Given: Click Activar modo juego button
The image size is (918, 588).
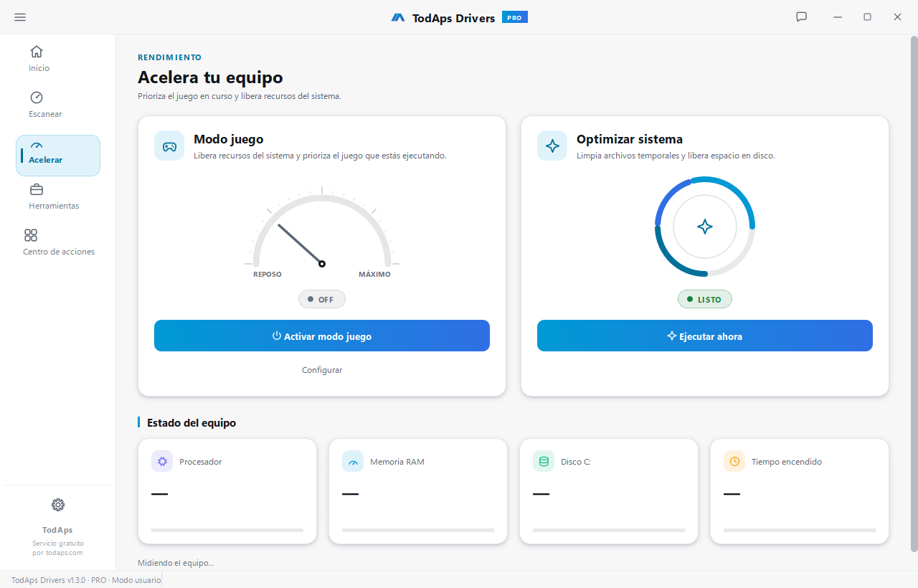Looking at the screenshot, I should point(322,336).
